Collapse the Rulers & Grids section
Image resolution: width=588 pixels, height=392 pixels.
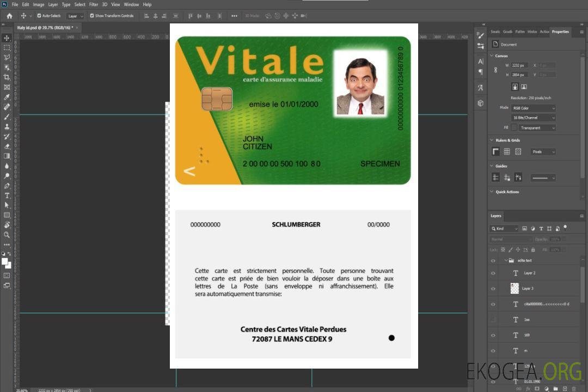tap(492, 140)
